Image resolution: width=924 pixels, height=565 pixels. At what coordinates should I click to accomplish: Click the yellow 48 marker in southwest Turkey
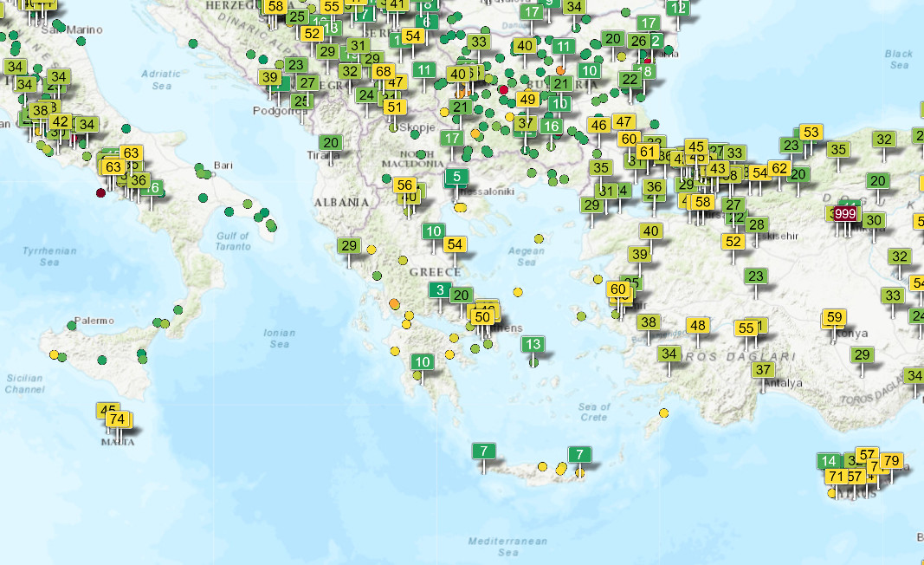(x=697, y=326)
